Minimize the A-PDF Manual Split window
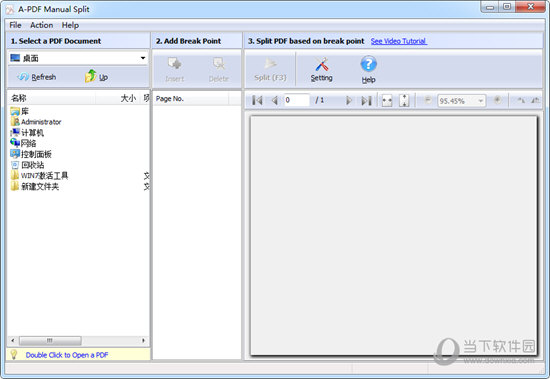 (490, 7)
